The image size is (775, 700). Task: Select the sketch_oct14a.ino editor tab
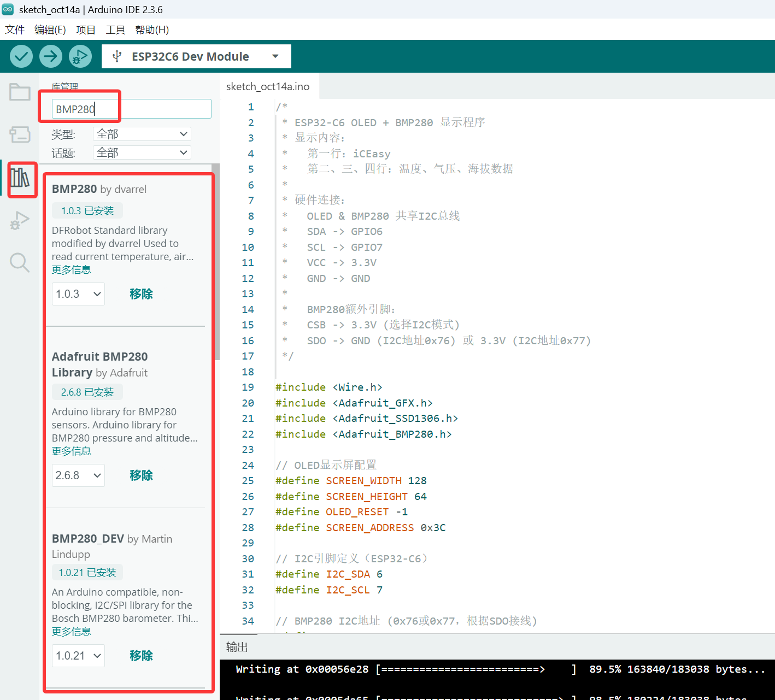pos(268,86)
